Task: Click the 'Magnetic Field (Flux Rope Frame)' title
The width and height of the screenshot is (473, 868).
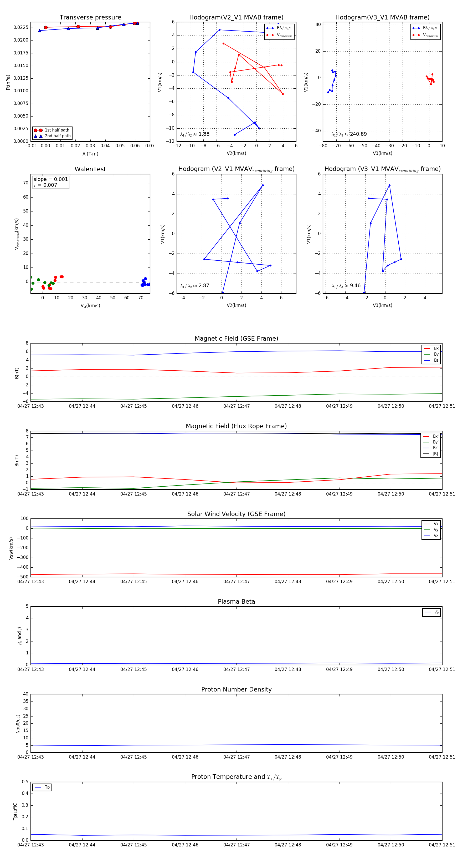Action: [x=236, y=426]
